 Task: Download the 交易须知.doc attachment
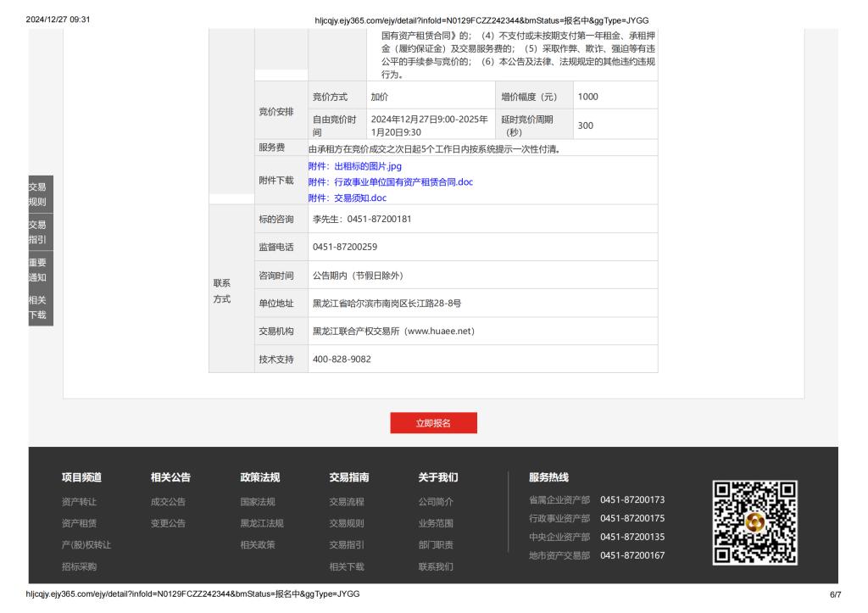pyautogui.click(x=347, y=198)
